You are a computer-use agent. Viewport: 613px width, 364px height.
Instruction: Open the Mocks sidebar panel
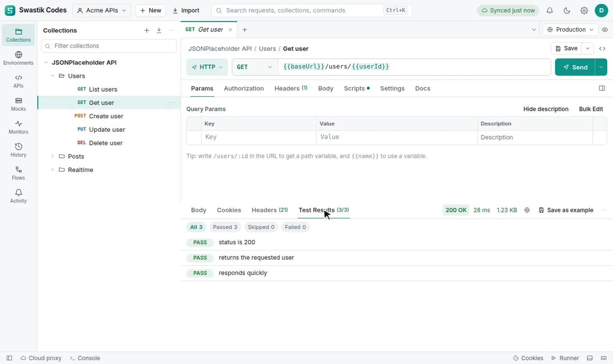[x=18, y=104]
